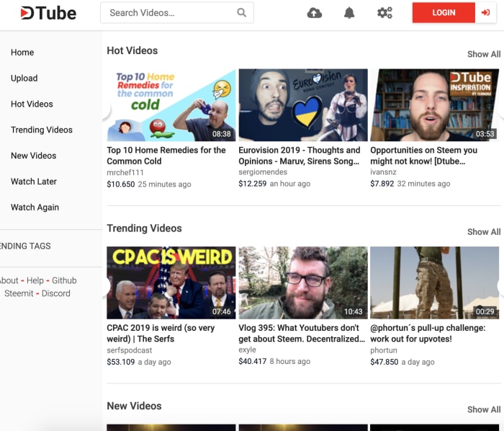Select Watch Later in sidebar
The image size is (504, 431).
click(34, 182)
